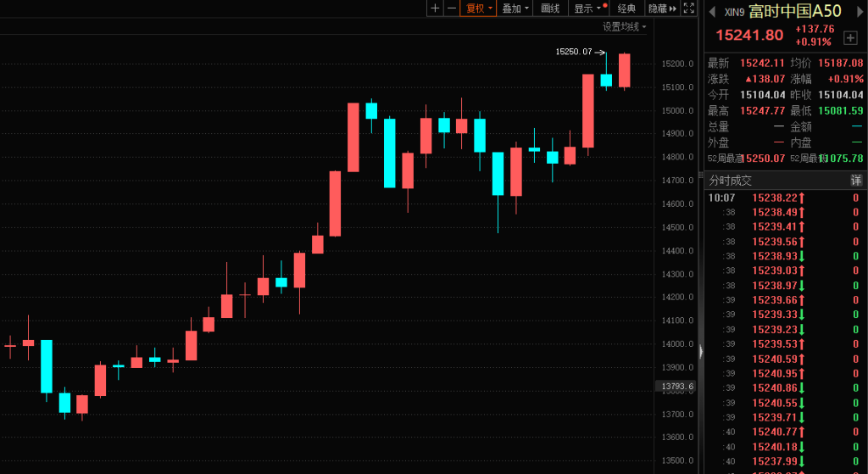This screenshot has height=474, width=868.
Task: Zoom out the chart with the minus button
Action: (x=451, y=8)
